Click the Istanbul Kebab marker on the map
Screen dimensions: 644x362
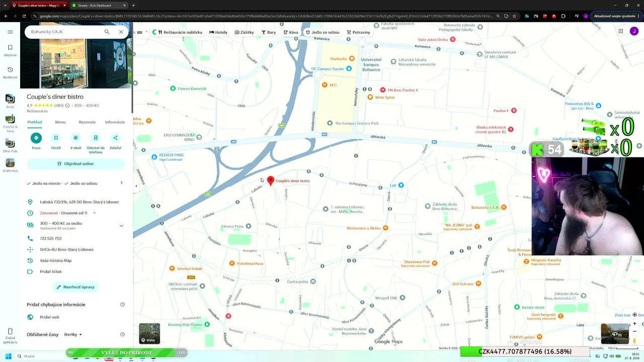[172, 268]
